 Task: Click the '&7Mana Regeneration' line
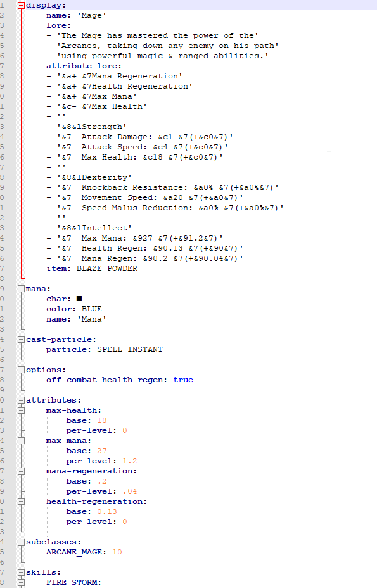[115, 76]
